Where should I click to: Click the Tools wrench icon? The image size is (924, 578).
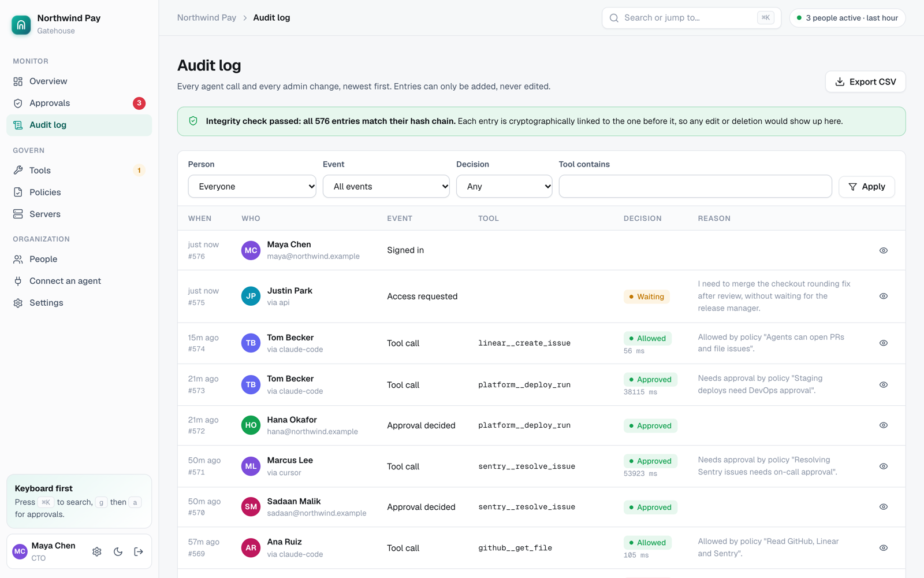point(18,171)
